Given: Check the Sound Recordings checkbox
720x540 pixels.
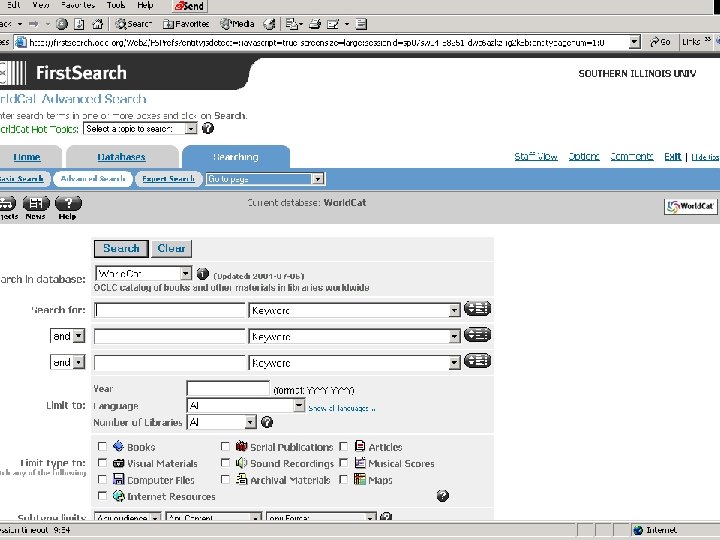Looking at the screenshot, I should 225,463.
